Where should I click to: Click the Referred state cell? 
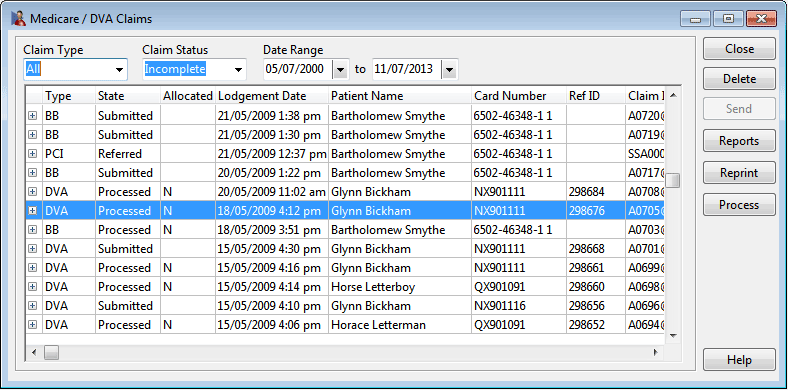pyautogui.click(x=128, y=154)
